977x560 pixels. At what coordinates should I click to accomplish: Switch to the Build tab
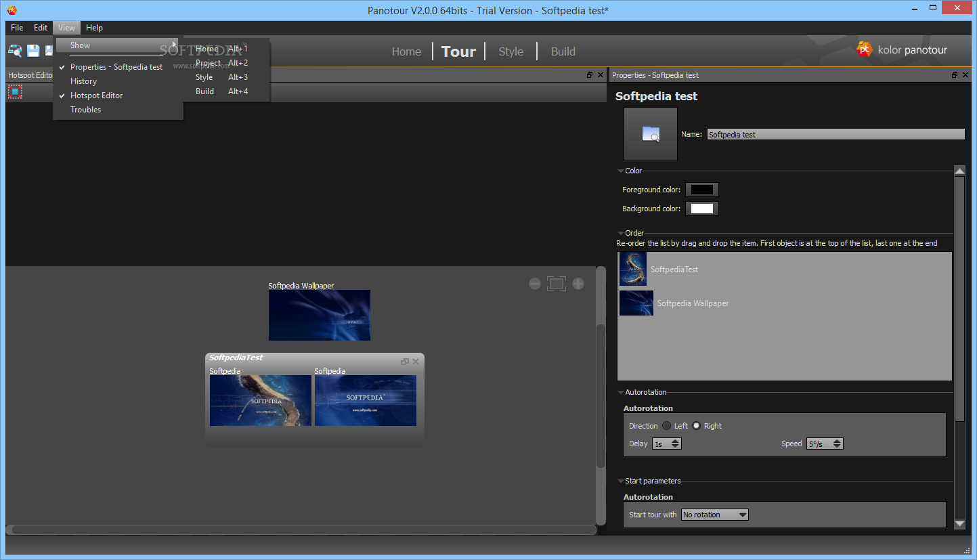(x=563, y=51)
